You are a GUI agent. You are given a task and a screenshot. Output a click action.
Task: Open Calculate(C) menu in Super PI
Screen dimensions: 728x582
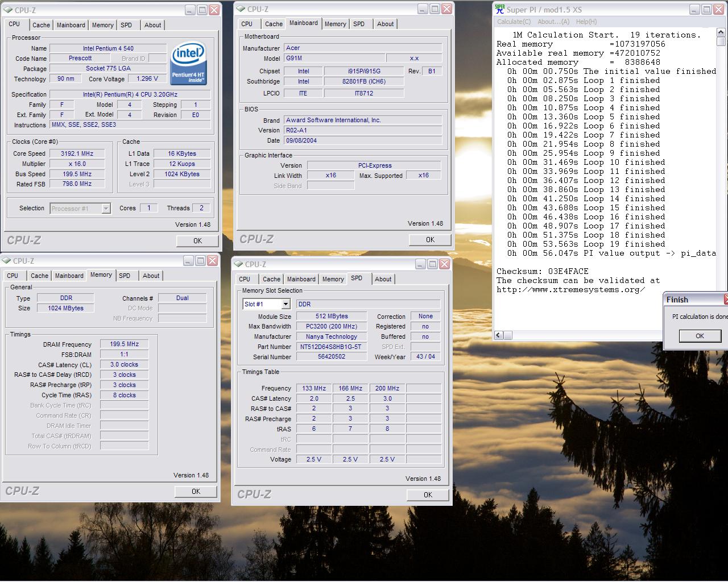514,22
